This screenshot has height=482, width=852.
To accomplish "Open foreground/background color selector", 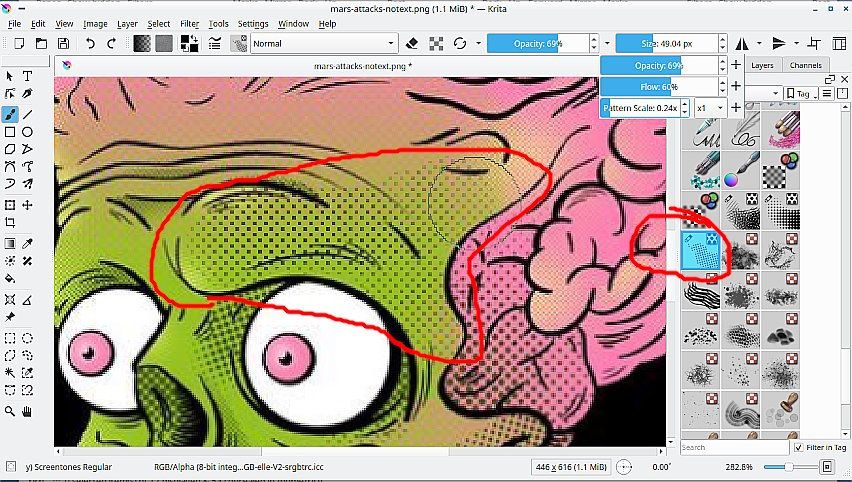I will point(189,43).
